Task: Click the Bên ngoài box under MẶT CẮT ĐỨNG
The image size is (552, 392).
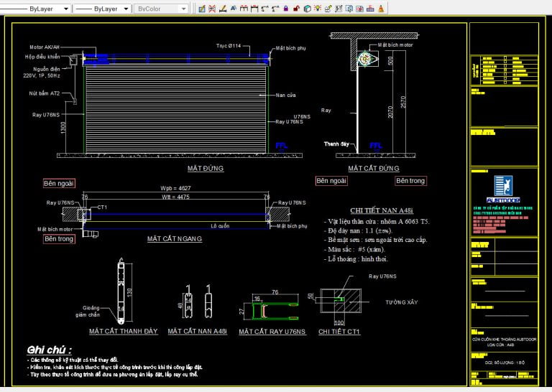Action: tap(331, 181)
